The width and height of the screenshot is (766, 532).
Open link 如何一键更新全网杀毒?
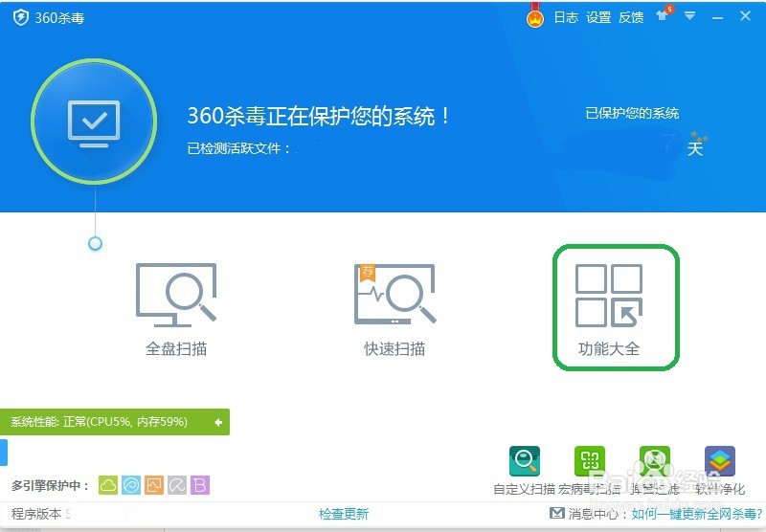click(697, 514)
